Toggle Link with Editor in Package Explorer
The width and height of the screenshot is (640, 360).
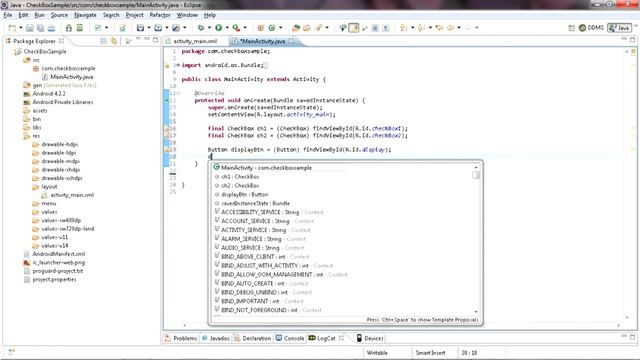point(114,41)
